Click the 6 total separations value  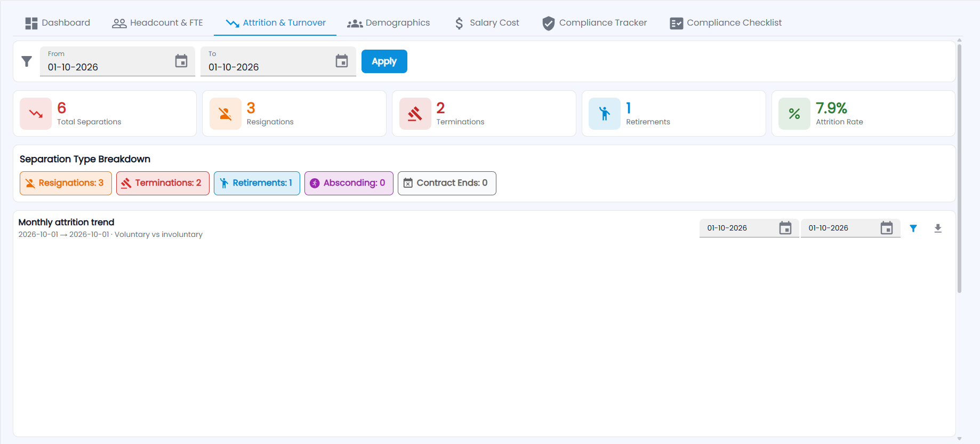coord(62,108)
